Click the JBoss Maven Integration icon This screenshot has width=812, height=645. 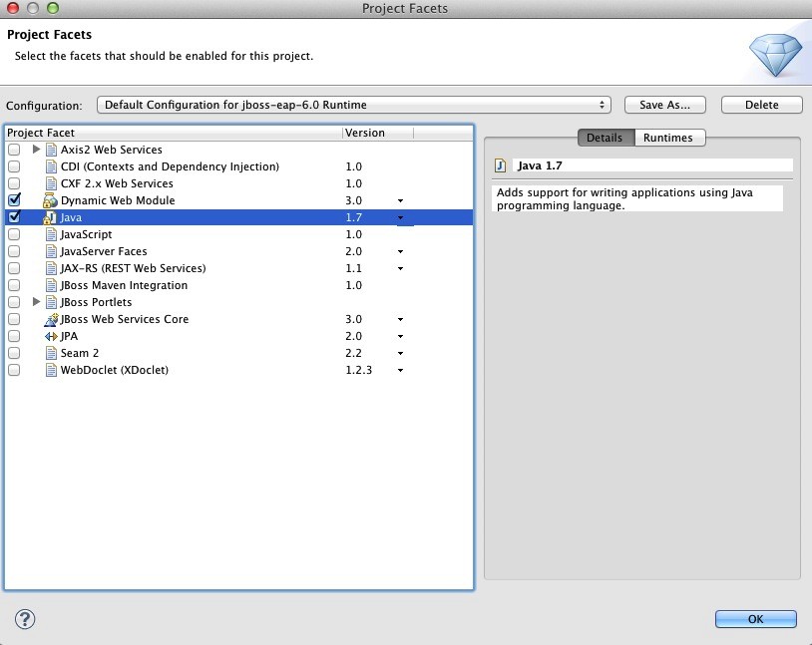(x=51, y=285)
